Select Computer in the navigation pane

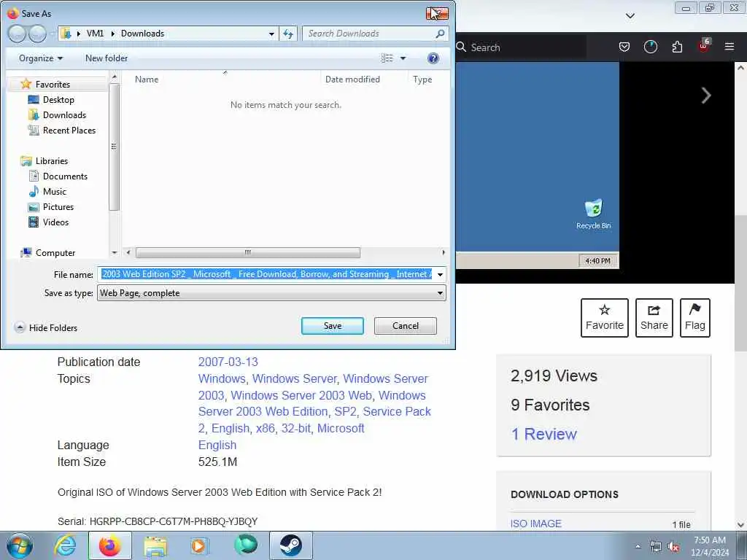tap(55, 253)
